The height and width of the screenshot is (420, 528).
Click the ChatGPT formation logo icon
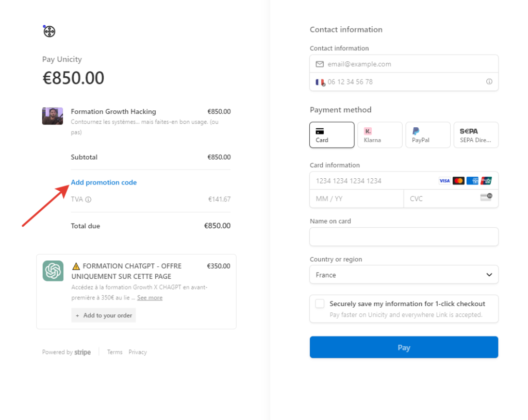[53, 271]
